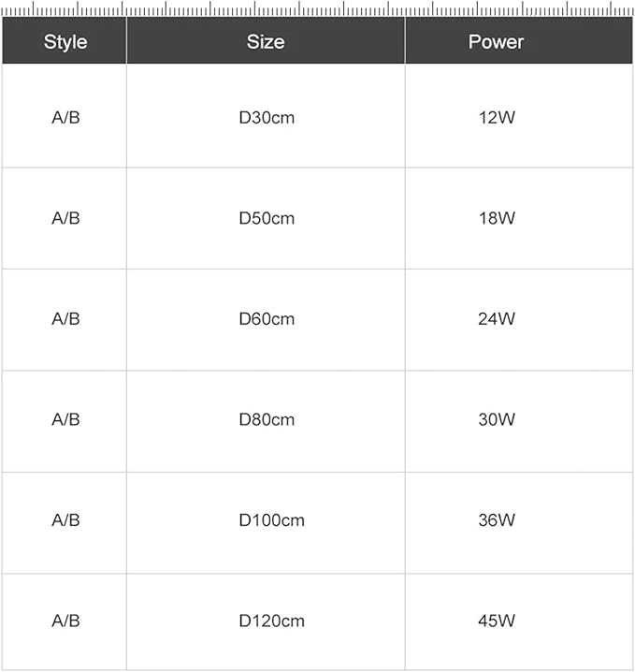Viewport: 635px width, 672px height.
Task: Click the 30W power value
Action: coord(497,419)
